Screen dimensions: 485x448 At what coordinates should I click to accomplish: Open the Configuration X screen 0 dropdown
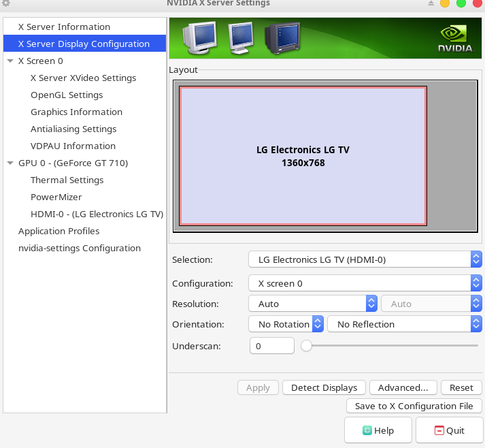click(x=365, y=283)
